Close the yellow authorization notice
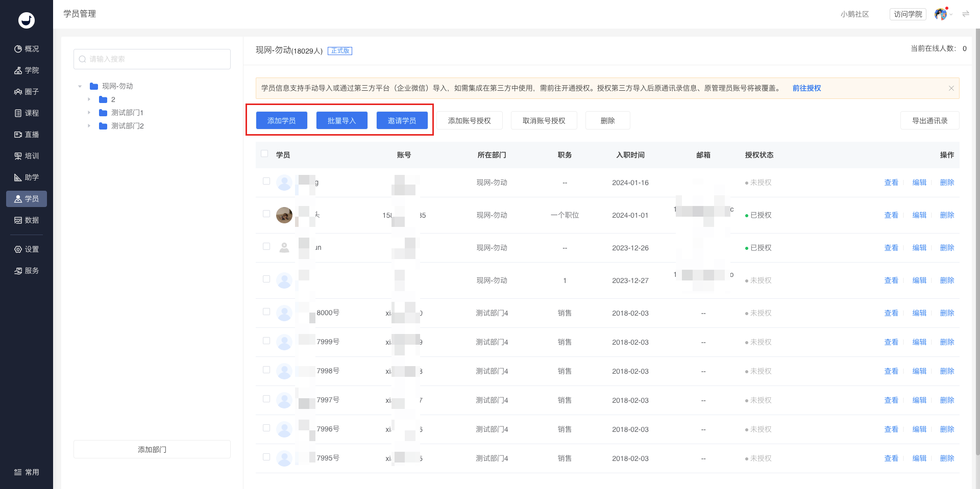This screenshot has height=489, width=980. [x=951, y=88]
